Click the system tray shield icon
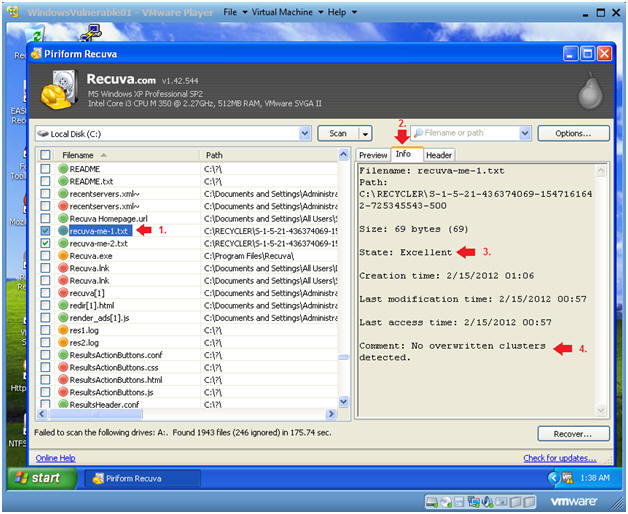This screenshot has width=628, height=514. tap(567, 478)
